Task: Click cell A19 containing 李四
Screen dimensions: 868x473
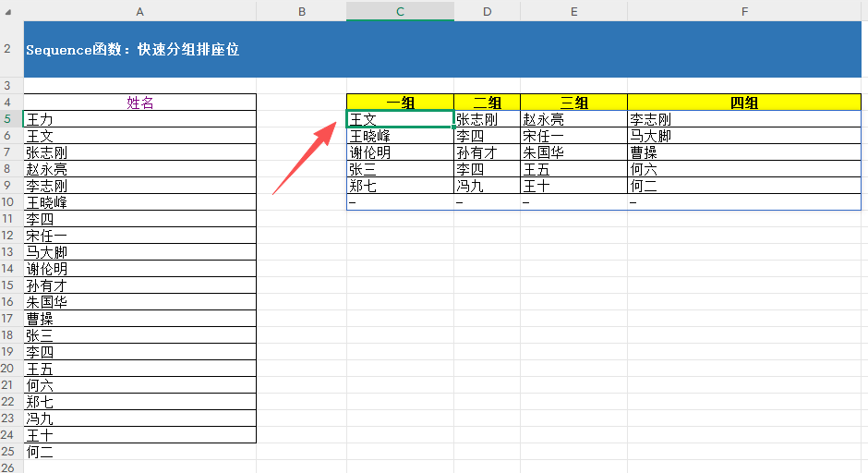Action: (x=140, y=352)
